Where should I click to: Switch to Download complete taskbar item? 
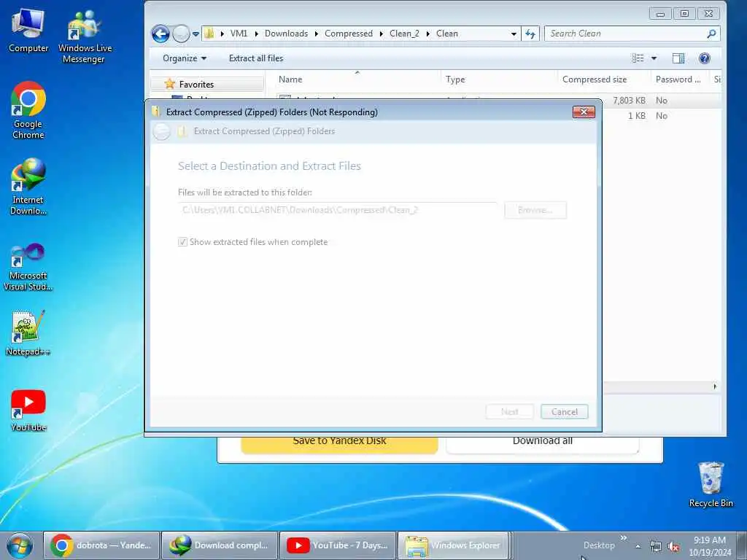(x=219, y=545)
